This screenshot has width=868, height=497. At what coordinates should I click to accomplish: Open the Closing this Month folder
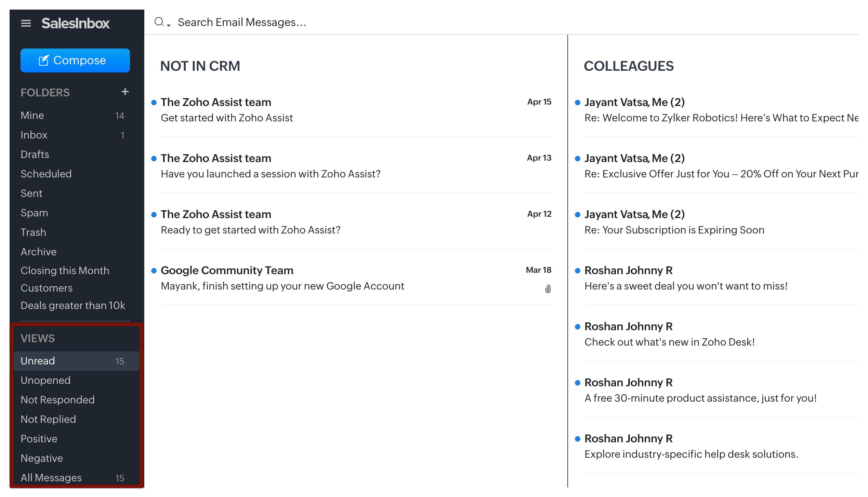(65, 271)
